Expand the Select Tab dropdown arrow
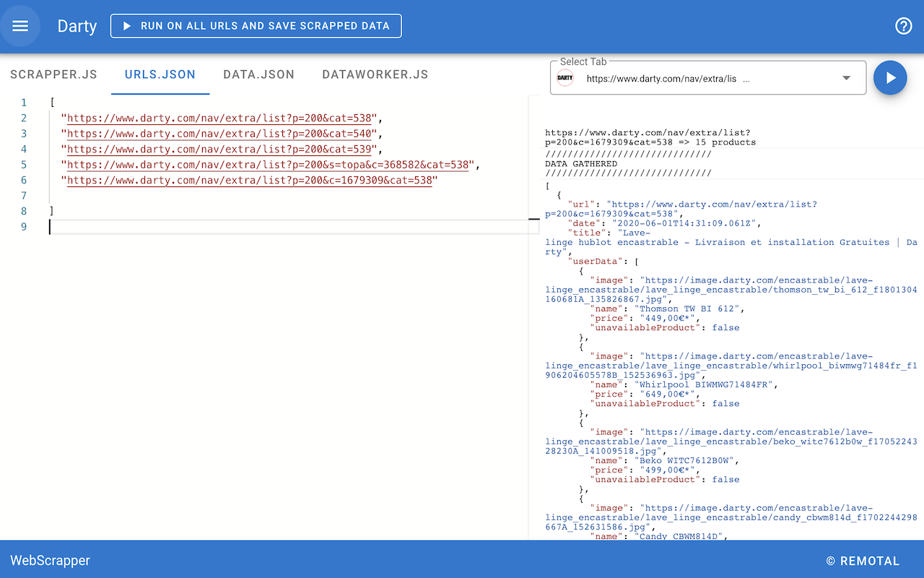 (847, 78)
